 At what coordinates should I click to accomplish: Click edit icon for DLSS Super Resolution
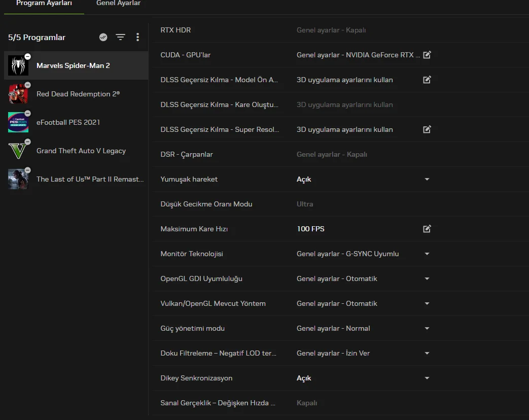[427, 129]
